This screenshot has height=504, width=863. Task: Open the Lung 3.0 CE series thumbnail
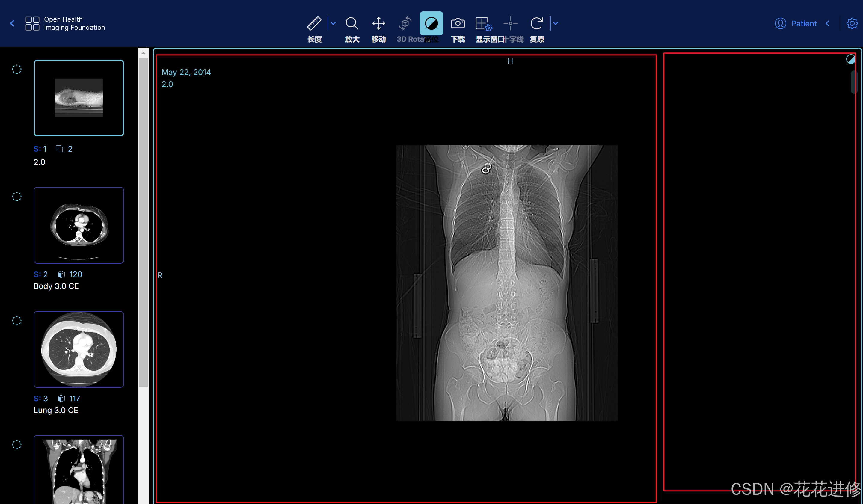79,349
